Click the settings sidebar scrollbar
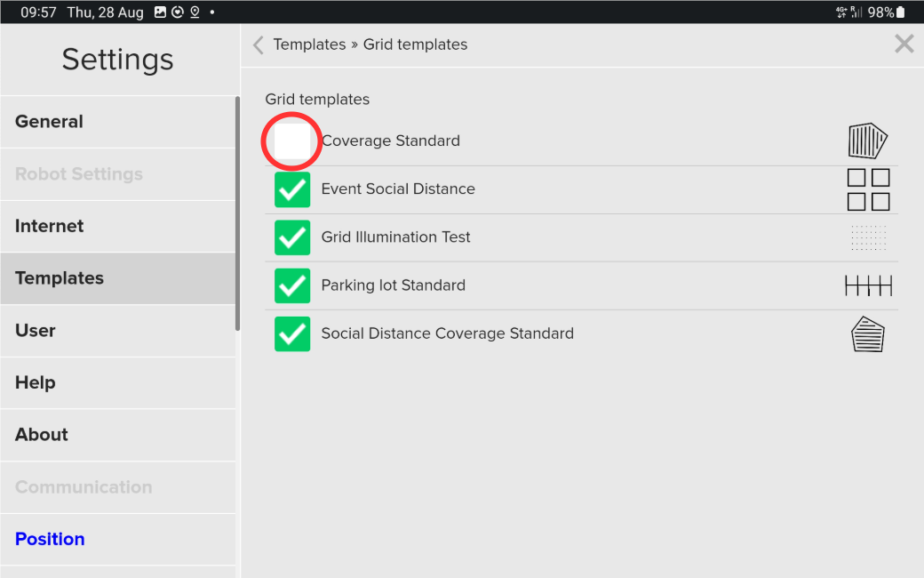Image resolution: width=924 pixels, height=578 pixels. coord(237,213)
